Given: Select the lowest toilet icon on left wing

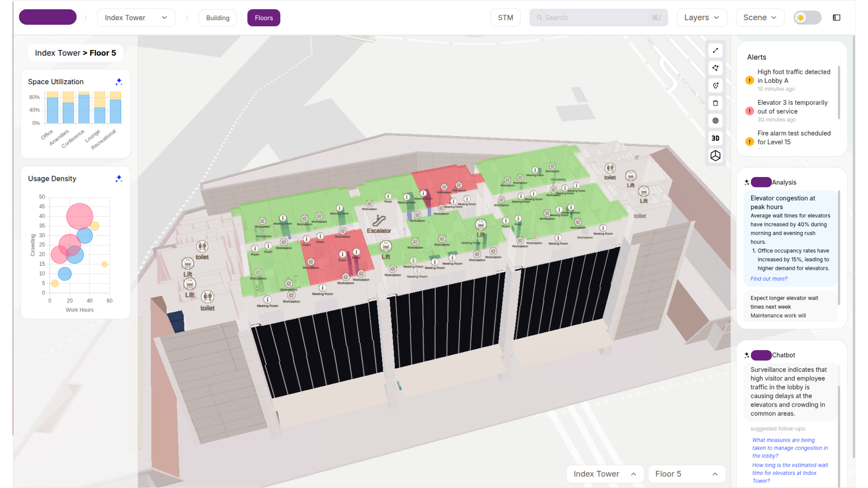Looking at the screenshot, I should tap(207, 297).
